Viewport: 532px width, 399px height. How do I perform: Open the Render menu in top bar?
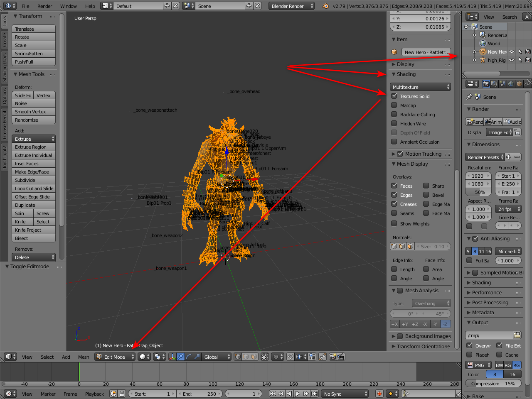pyautogui.click(x=44, y=6)
